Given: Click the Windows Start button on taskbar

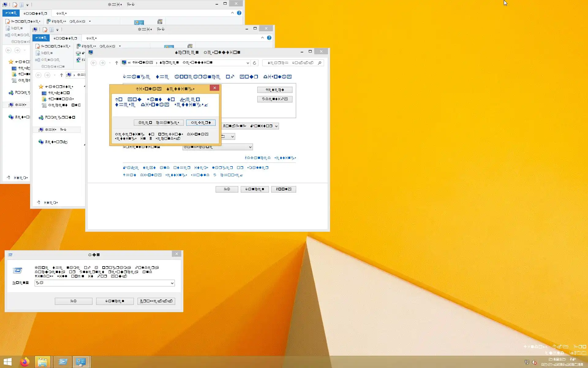Looking at the screenshot, I should pos(7,362).
